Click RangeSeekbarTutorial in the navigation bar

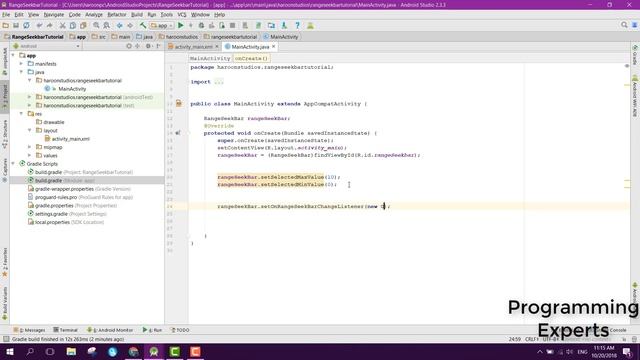[x=34, y=37]
